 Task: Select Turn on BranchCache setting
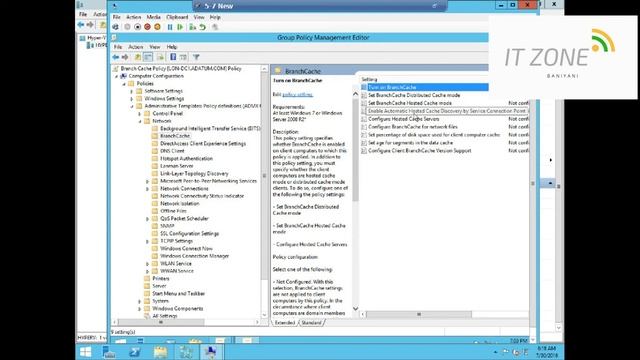tap(424, 87)
